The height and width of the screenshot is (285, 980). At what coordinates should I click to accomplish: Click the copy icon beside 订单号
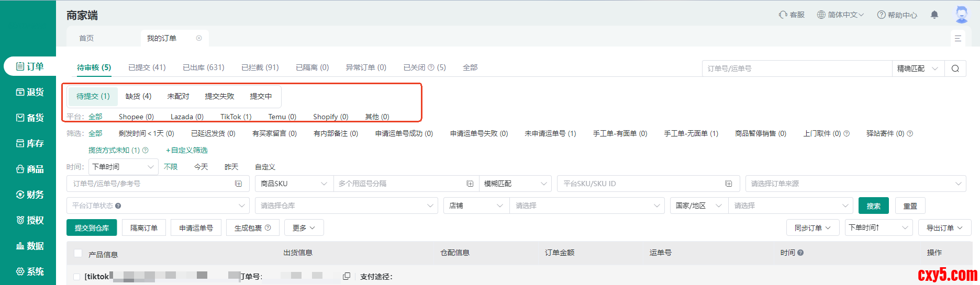[346, 276]
